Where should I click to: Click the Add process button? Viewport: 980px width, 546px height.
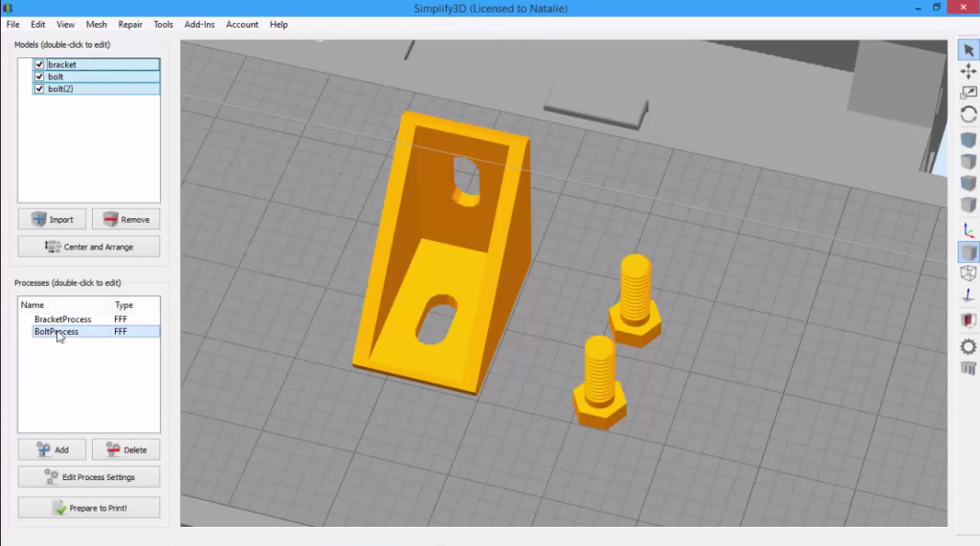click(x=52, y=449)
